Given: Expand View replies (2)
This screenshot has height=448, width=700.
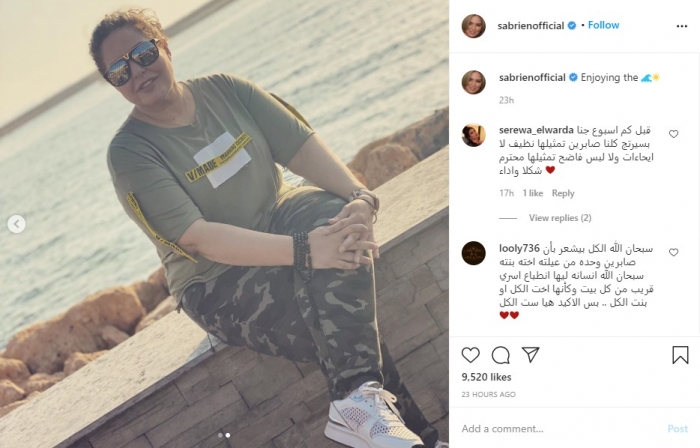Looking at the screenshot, I should click(x=560, y=218).
